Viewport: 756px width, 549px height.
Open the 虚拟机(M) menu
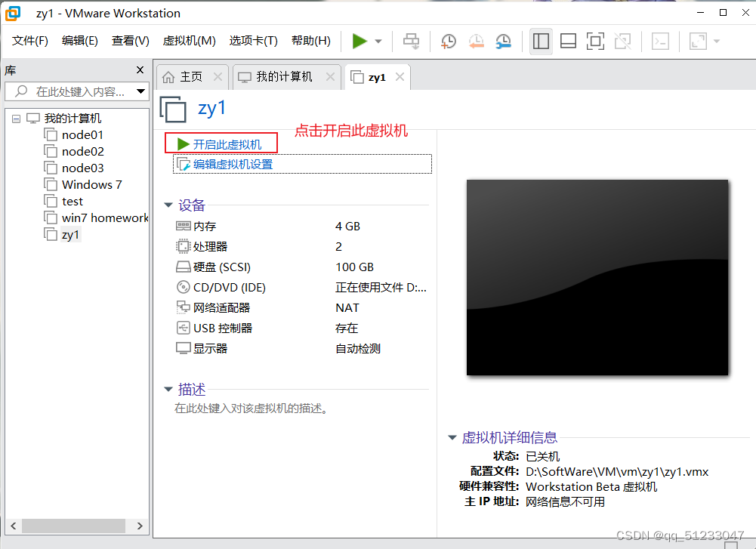(x=189, y=41)
